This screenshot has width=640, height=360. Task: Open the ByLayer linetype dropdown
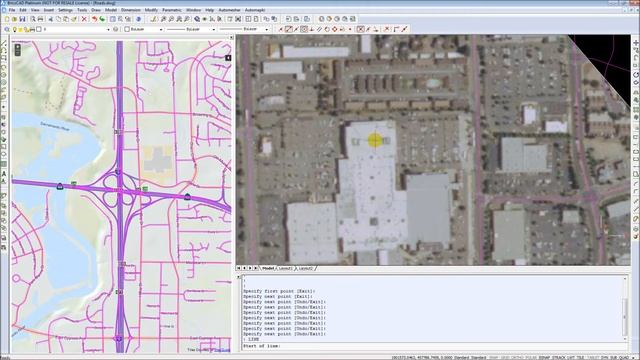213,29
